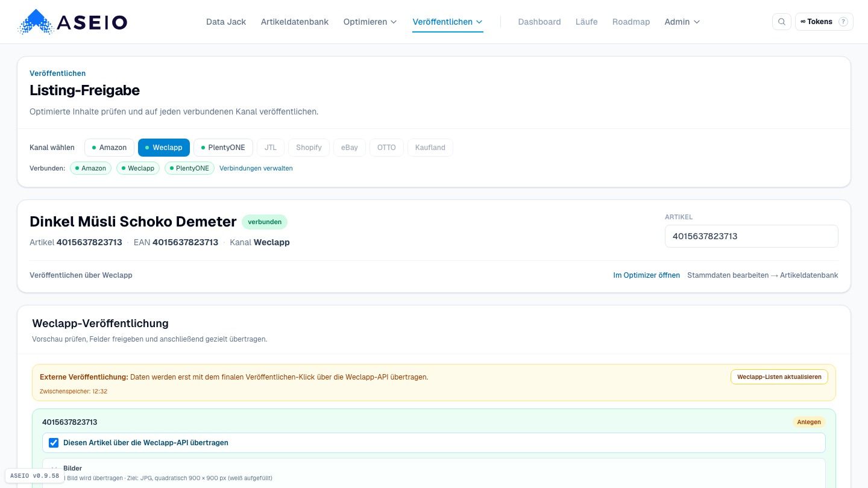Open the Artikeldatenbank nav item
The height and width of the screenshot is (488, 868).
click(x=295, y=22)
